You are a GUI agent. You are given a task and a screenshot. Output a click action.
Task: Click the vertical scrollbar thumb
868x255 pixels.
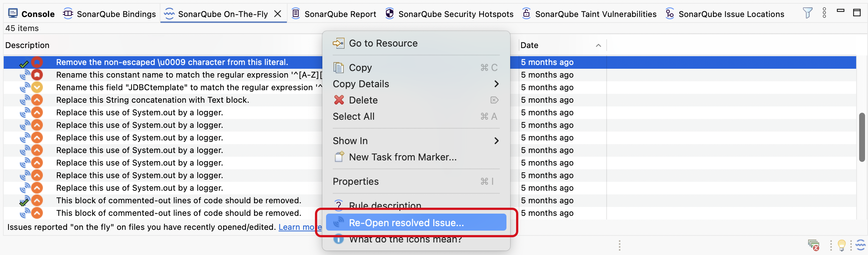tap(862, 137)
